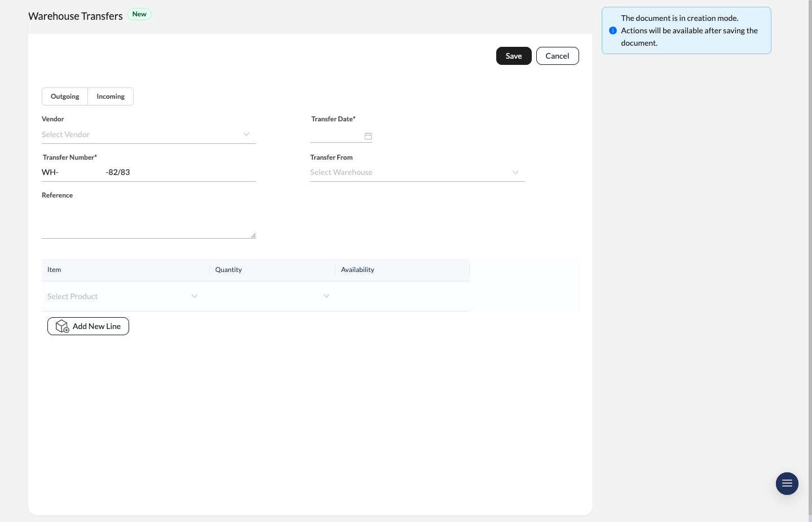Click the New badge beside Warehouse Transfers
812x522 pixels.
click(139, 14)
